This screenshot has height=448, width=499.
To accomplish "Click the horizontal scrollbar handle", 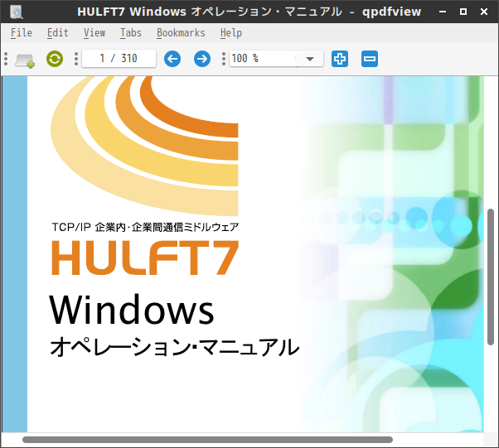I will pos(207,440).
